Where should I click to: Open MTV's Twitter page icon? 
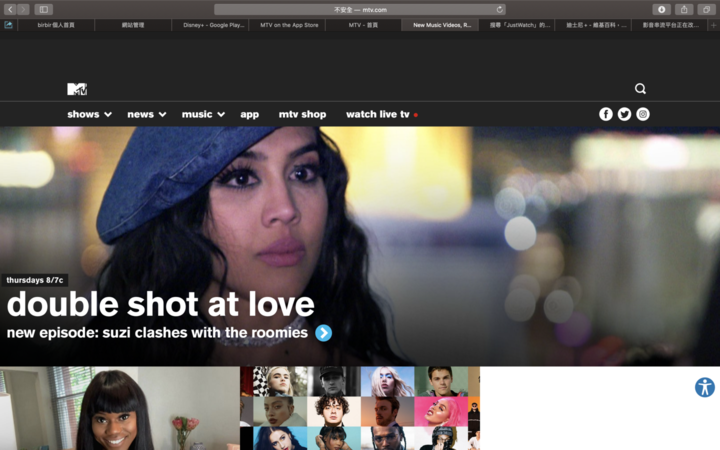624,114
